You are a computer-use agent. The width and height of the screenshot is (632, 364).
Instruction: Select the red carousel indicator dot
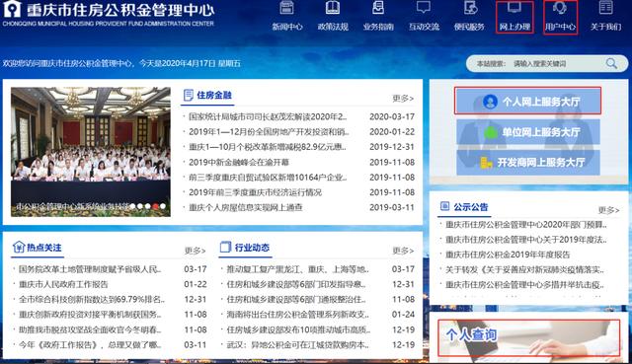[x=156, y=206]
